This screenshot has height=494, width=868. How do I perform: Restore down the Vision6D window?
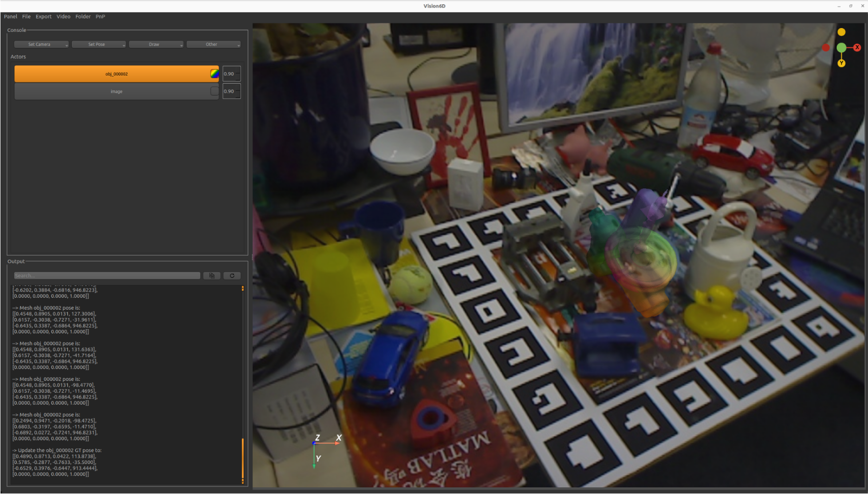coord(851,6)
